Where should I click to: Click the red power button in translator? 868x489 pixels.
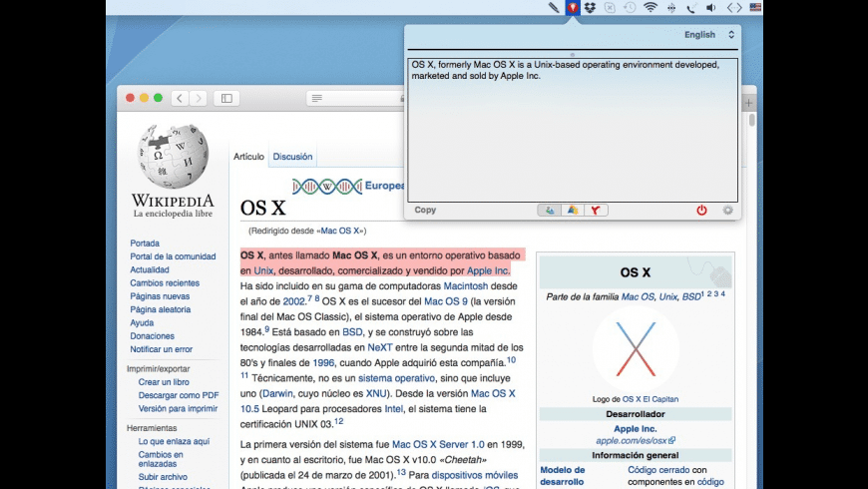[701, 210]
